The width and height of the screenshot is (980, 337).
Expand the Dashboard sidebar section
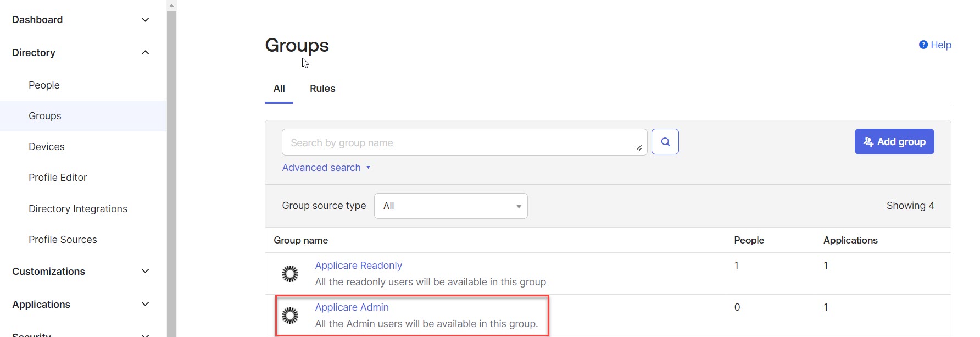point(145,20)
